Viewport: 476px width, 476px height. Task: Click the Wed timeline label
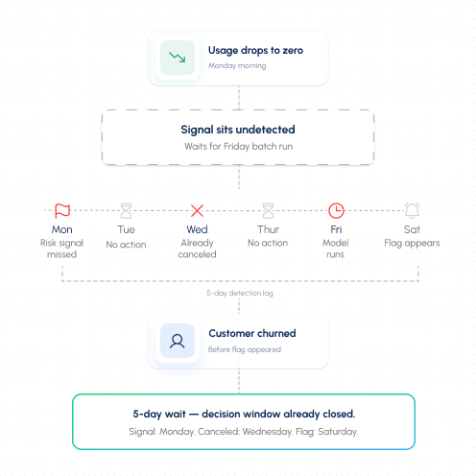[x=197, y=229]
